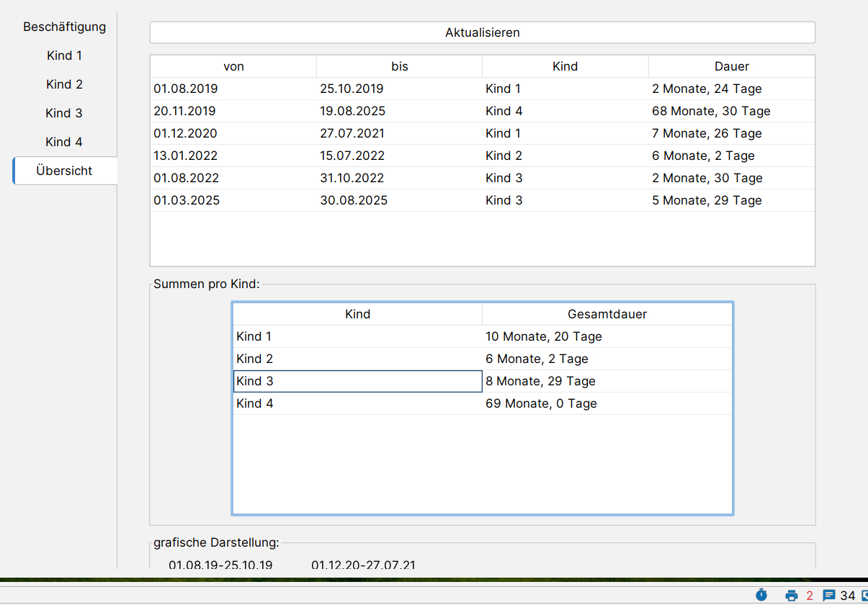The height and width of the screenshot is (605, 868).
Task: Sort top table by the von column header
Action: point(233,66)
